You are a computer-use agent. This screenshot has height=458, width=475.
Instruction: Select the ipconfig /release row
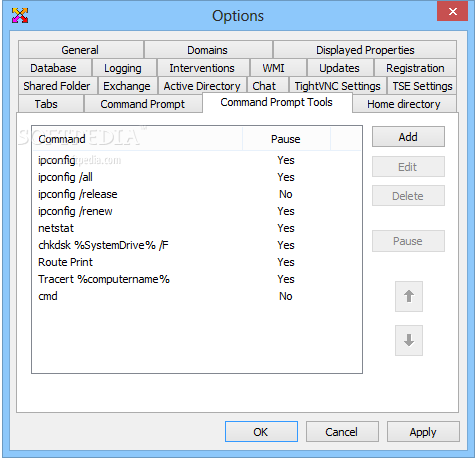pyautogui.click(x=197, y=194)
